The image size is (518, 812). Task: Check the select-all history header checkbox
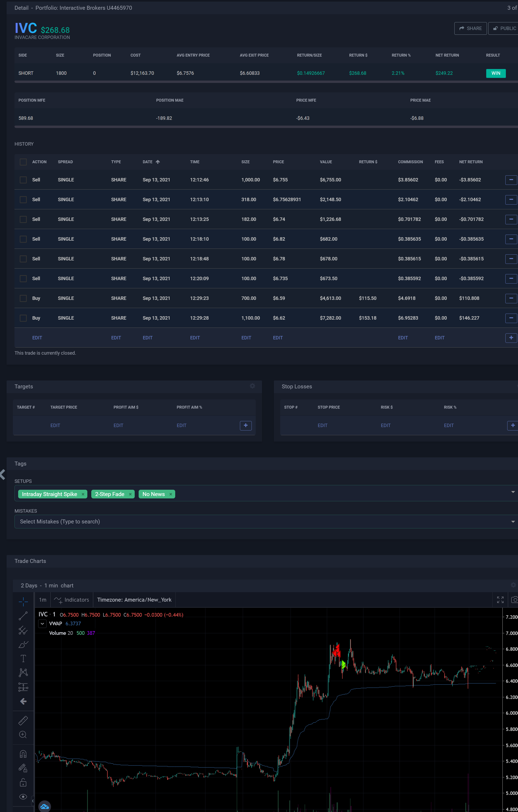pyautogui.click(x=23, y=162)
